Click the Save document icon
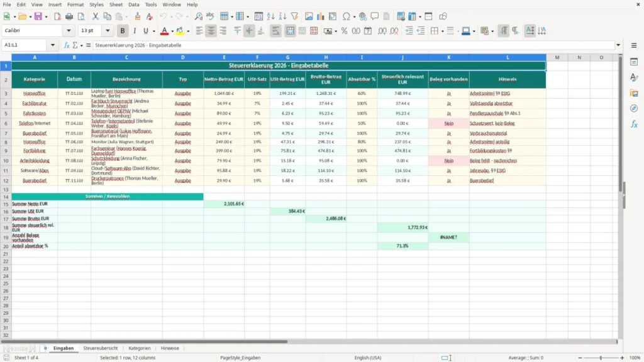This screenshot has height=362, width=644. coord(38,16)
